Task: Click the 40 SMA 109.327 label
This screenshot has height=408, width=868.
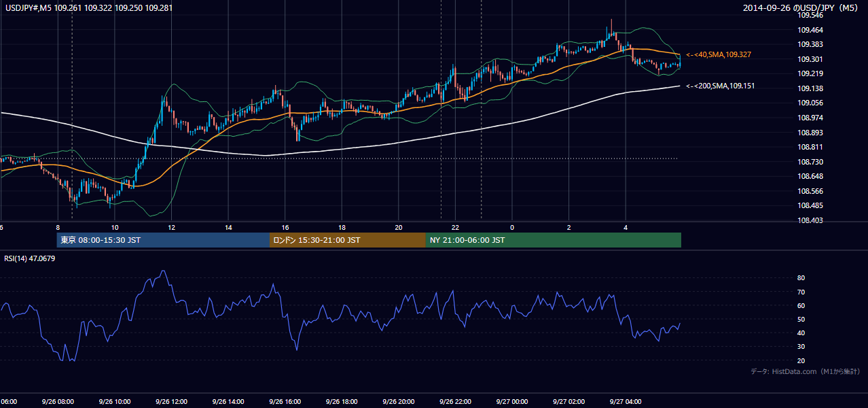Action: pyautogui.click(x=719, y=54)
